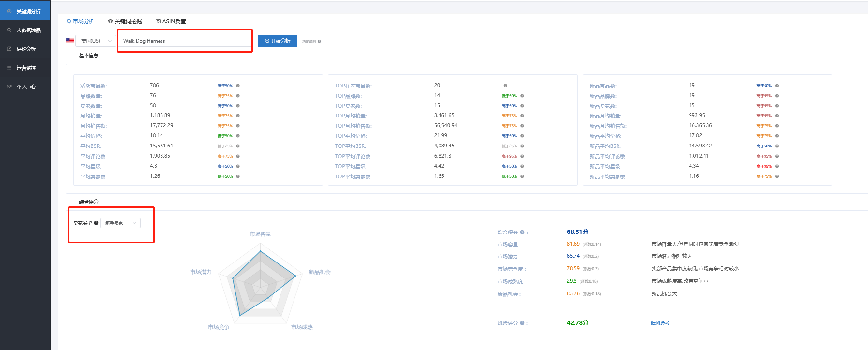Click help icon next to 风险评分
The height and width of the screenshot is (350, 868).
(522, 323)
